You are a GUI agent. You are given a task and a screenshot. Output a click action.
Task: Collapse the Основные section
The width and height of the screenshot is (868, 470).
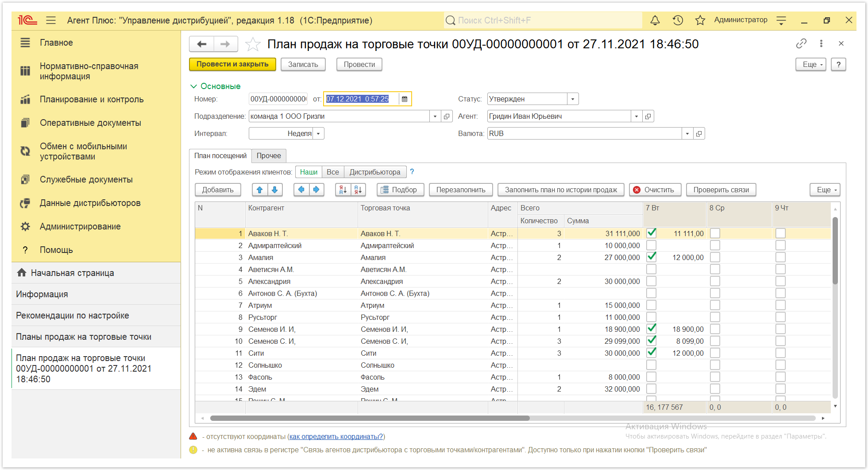click(216, 86)
